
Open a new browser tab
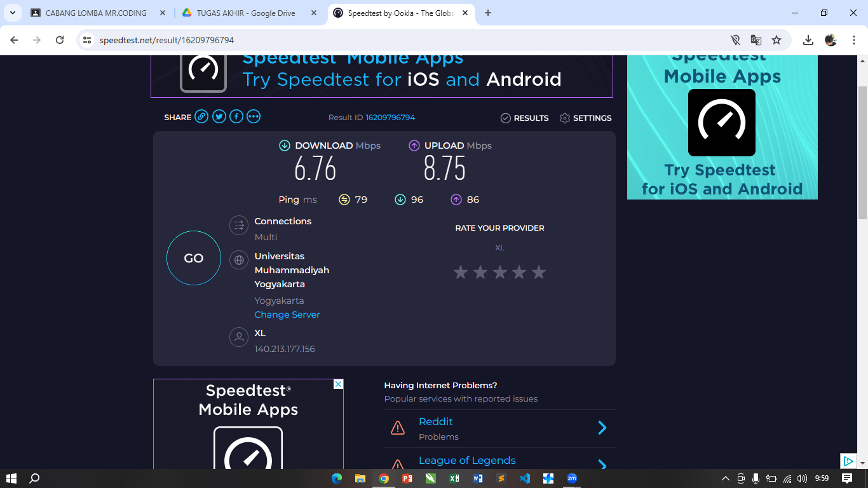[488, 13]
